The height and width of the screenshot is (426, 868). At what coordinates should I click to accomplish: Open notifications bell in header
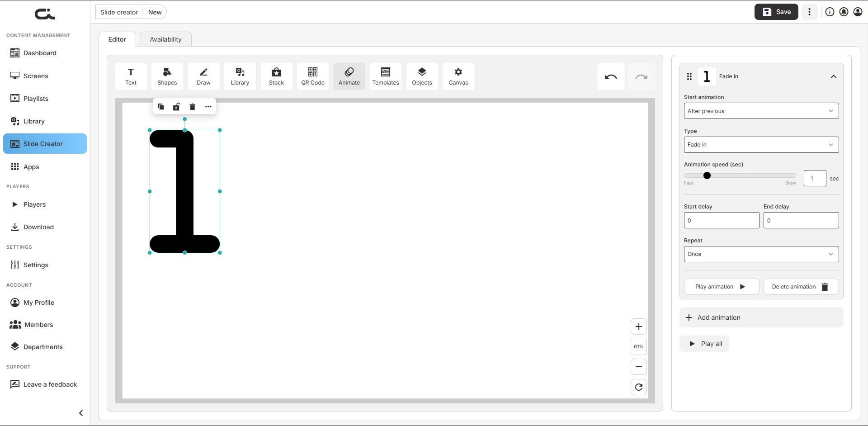[844, 12]
